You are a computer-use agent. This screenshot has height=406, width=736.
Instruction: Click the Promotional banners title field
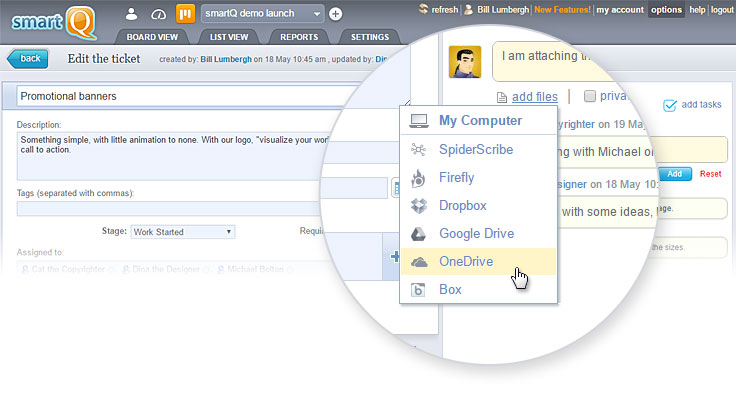(188, 96)
